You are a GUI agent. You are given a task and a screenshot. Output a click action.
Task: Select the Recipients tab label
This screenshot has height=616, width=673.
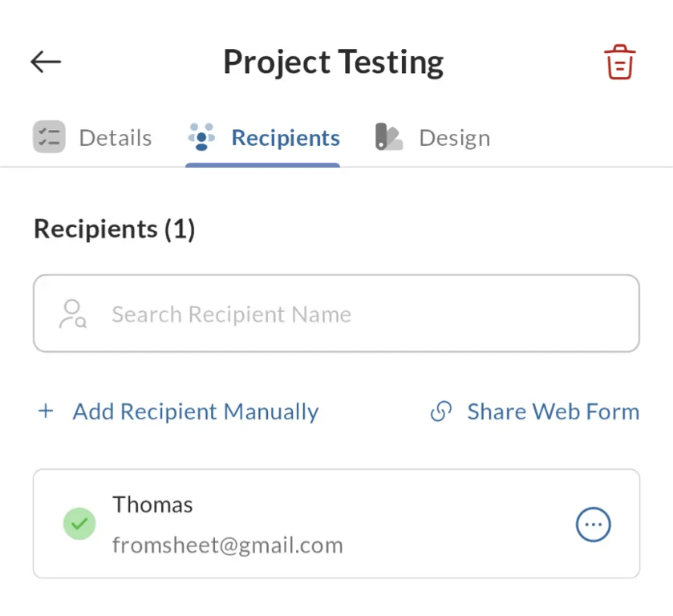[286, 138]
